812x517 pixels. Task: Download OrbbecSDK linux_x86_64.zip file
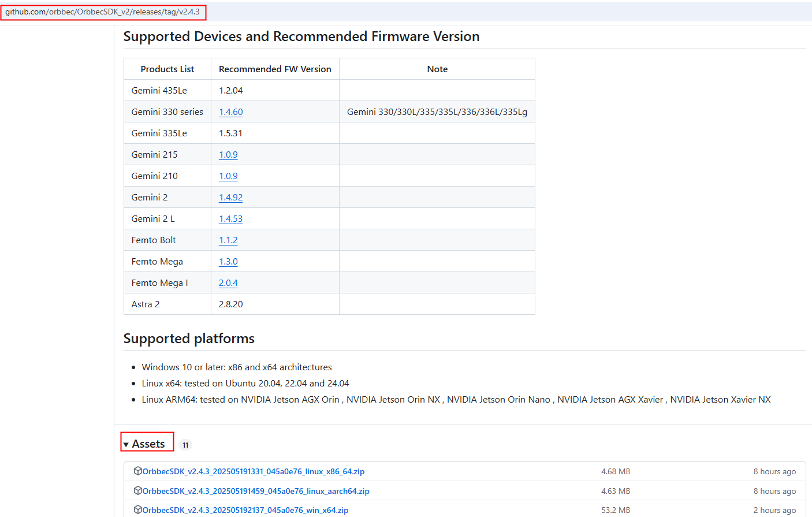253,471
